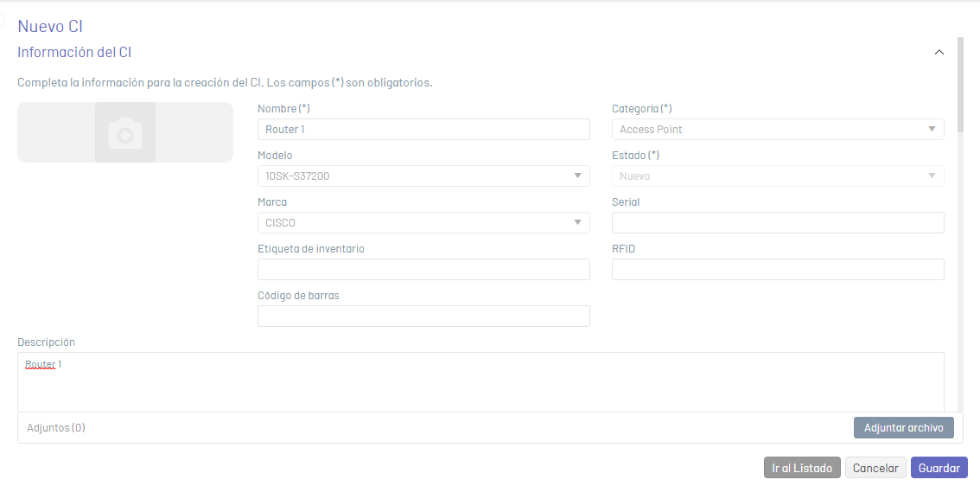Screen dimensions: 980x486
Task: Click the Código de barras field
Action: [x=423, y=316]
